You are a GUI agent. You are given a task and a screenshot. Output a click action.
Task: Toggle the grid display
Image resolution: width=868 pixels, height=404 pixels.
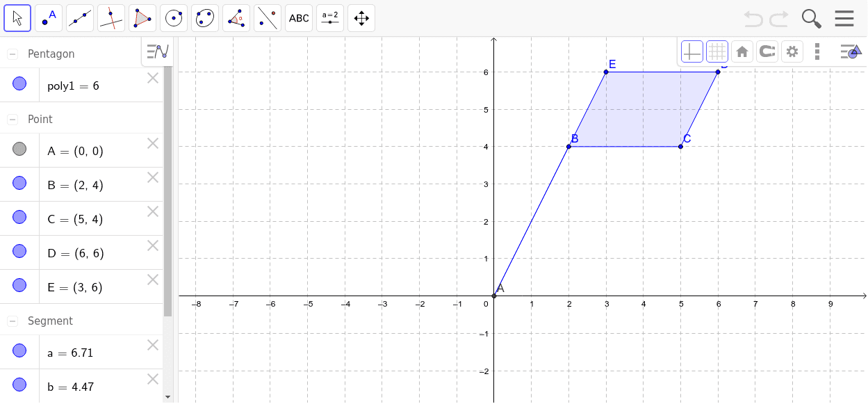click(716, 51)
